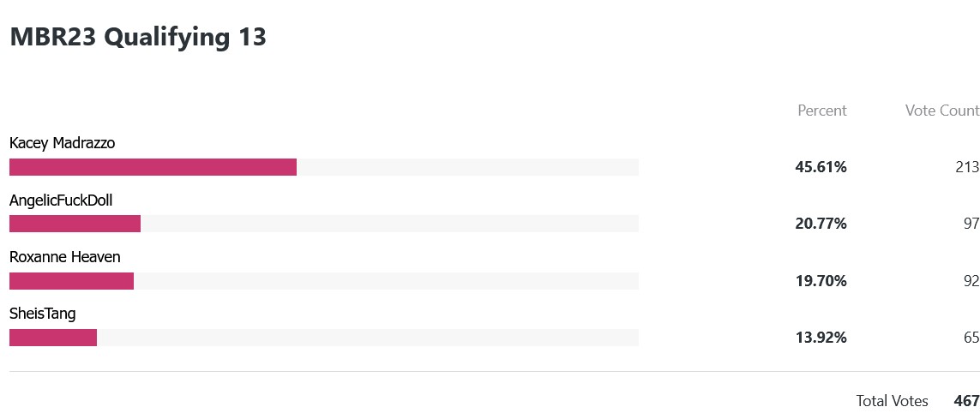The height and width of the screenshot is (413, 980).
Task: Select the SheisTang option label
Action: pyautogui.click(x=43, y=314)
